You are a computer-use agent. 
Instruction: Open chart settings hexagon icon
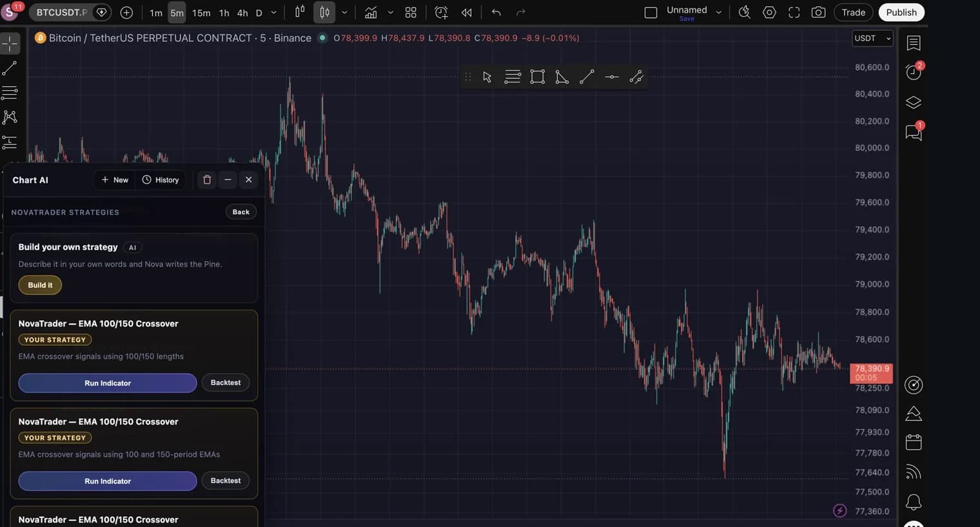(769, 12)
